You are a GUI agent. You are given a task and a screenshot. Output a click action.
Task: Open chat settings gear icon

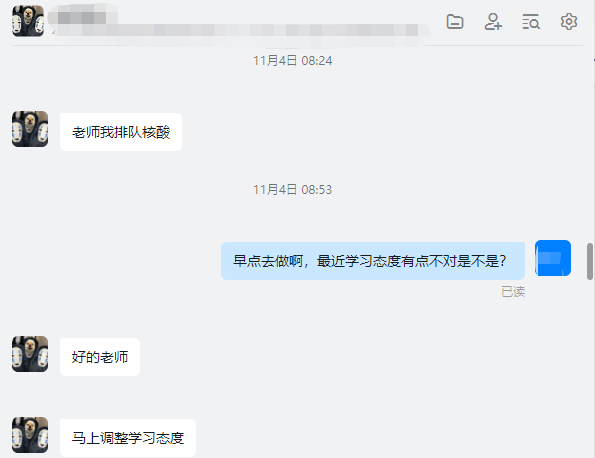coord(569,22)
